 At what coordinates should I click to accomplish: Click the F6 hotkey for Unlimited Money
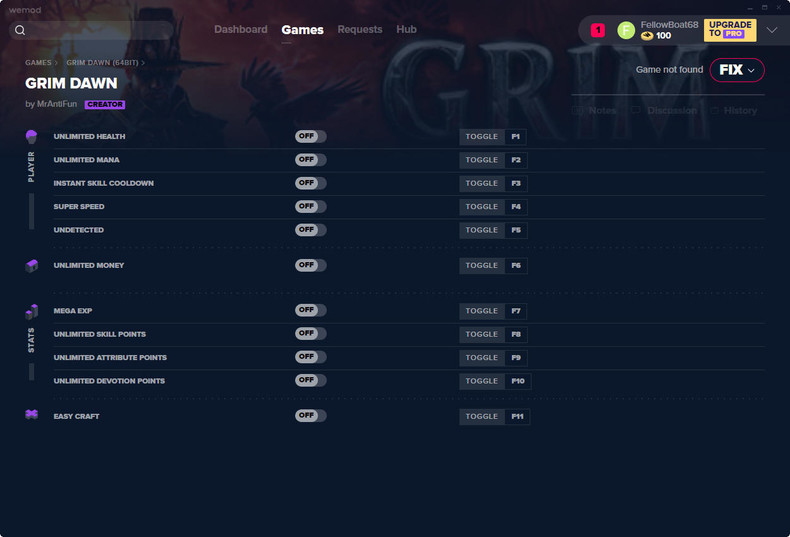(515, 265)
